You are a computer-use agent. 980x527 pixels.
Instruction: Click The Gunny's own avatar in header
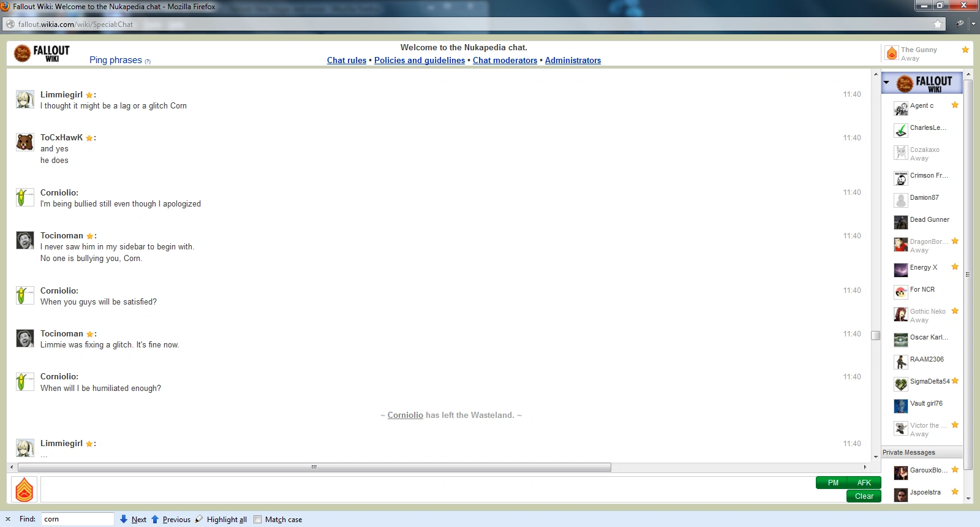892,53
